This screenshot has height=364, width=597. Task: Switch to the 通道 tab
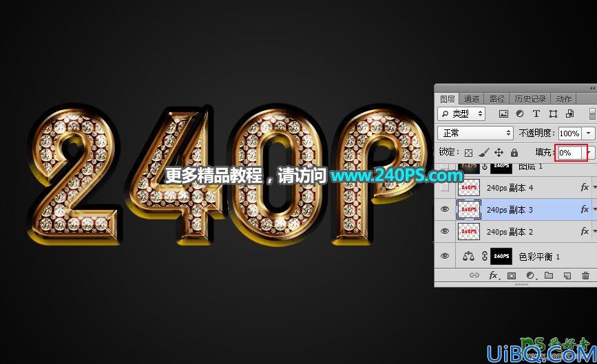[472, 99]
